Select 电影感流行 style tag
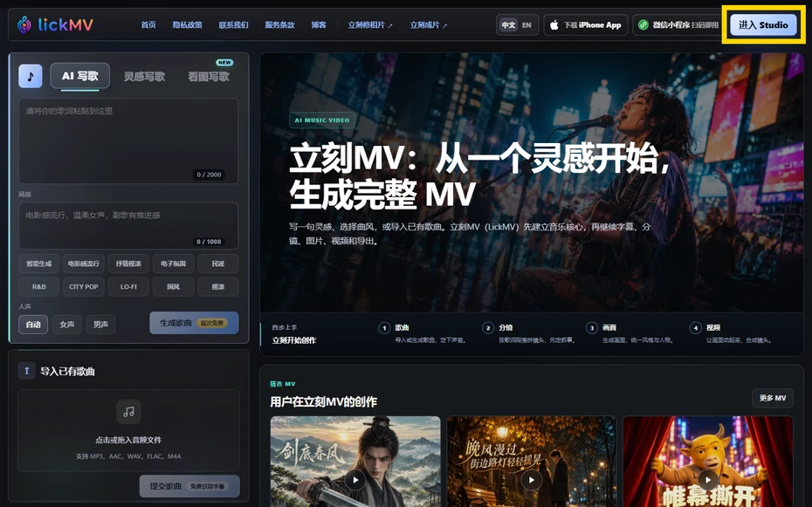812x507 pixels. 83,264
